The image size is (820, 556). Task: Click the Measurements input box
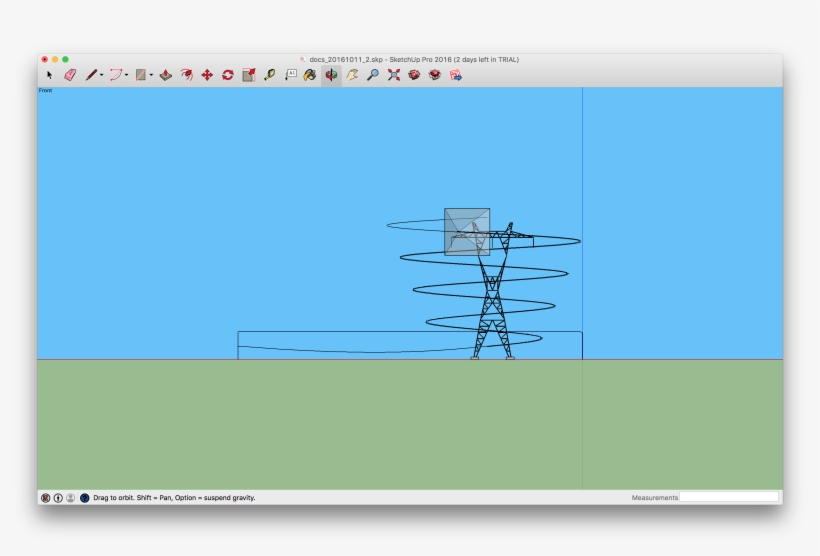pyautogui.click(x=729, y=497)
